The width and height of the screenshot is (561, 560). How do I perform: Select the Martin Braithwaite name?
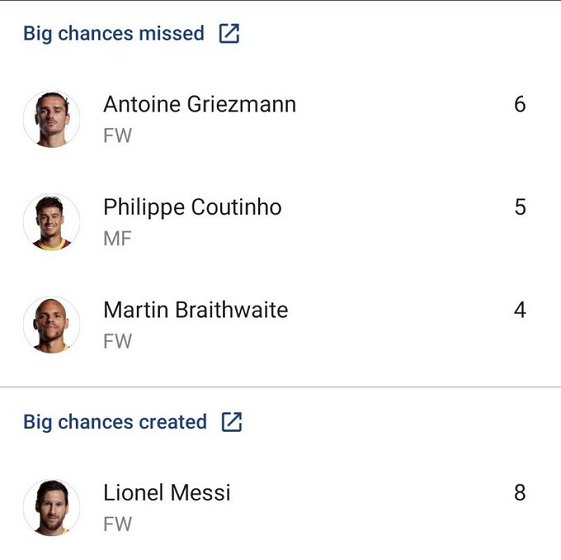pos(196,310)
